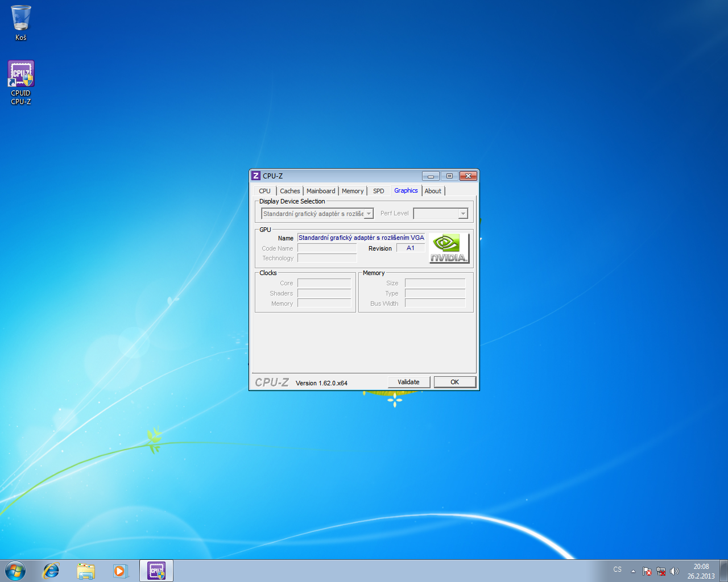The height and width of the screenshot is (582, 728).
Task: Switch to the SPD tab
Action: point(378,191)
